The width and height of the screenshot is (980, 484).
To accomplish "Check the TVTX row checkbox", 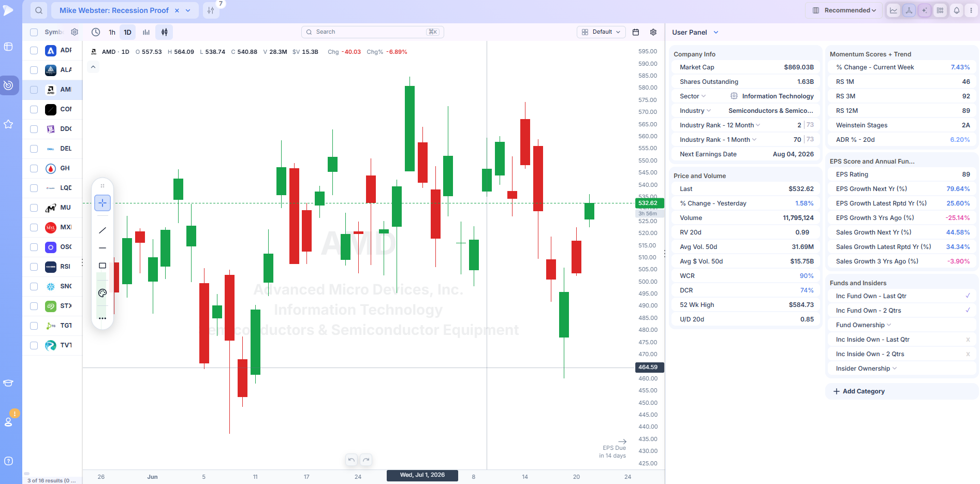I will (34, 345).
